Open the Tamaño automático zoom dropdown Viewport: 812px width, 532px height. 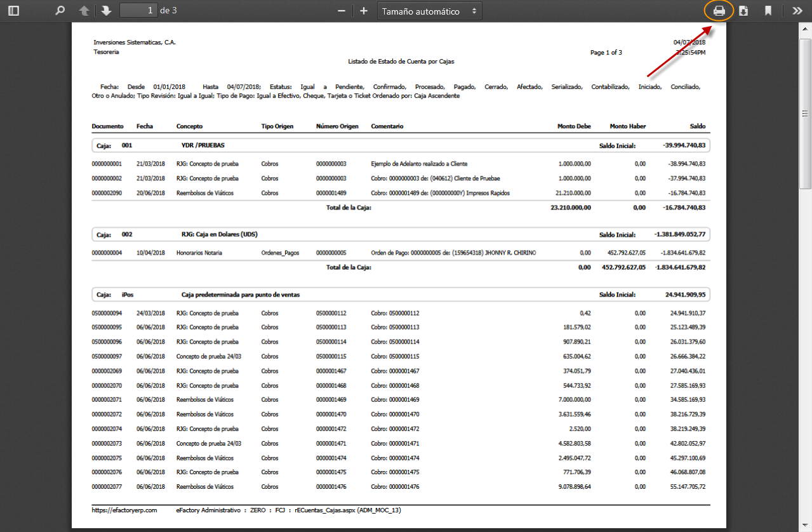point(429,11)
